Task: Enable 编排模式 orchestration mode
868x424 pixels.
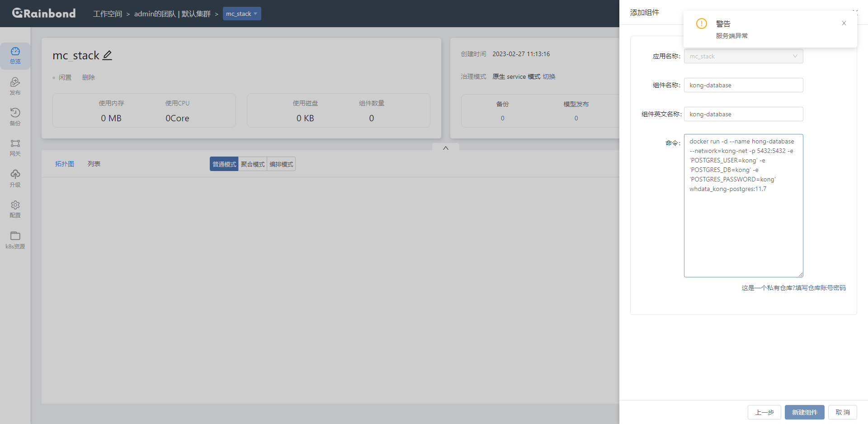Action: 281,164
